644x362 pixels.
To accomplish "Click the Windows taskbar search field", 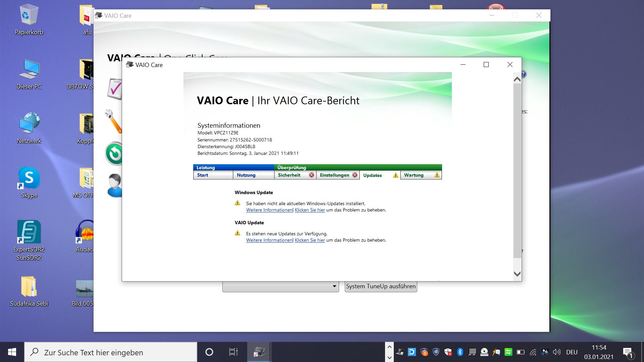I will point(111,352).
